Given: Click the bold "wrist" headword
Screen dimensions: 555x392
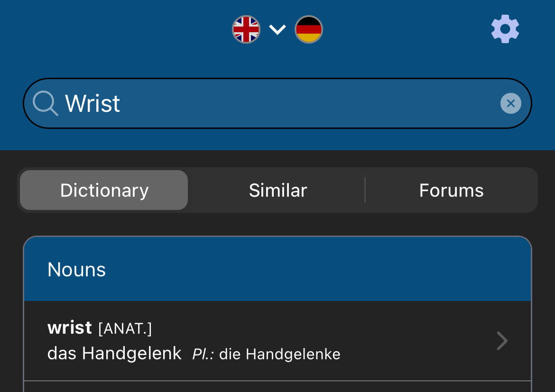Looking at the screenshot, I should [70, 328].
